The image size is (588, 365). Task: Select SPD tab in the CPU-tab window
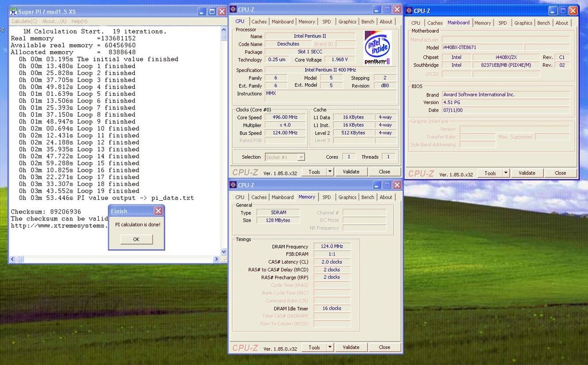326,22
